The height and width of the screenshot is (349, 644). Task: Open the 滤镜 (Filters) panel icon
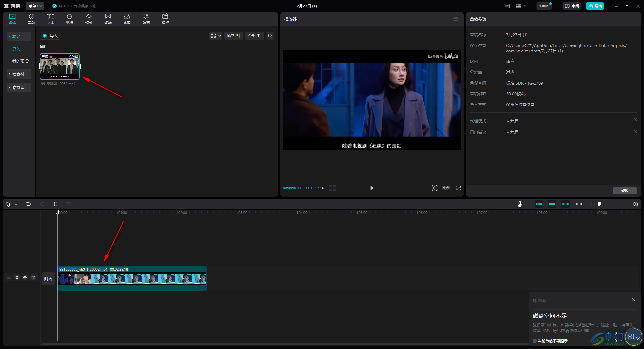point(127,19)
